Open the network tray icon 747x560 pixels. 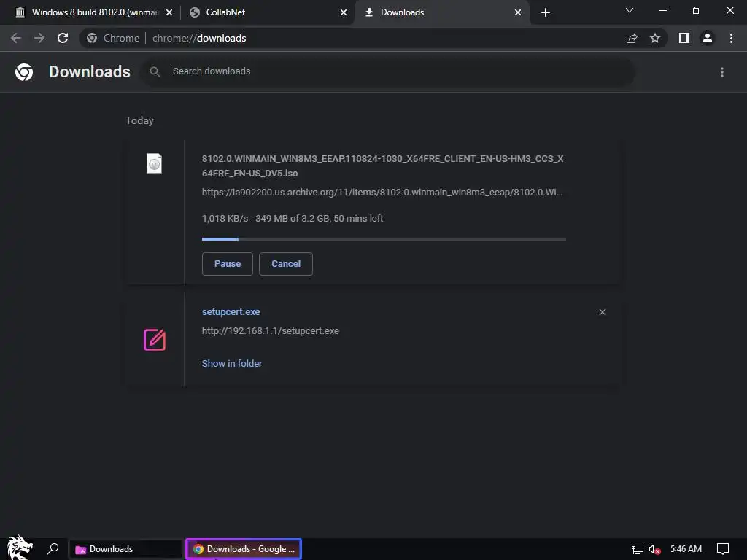click(x=637, y=549)
